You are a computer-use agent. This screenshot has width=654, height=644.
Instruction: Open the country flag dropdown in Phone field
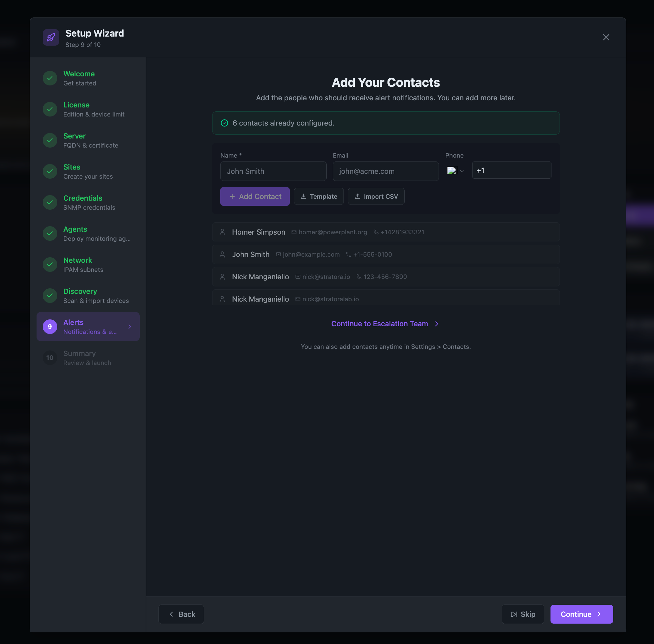455,171
